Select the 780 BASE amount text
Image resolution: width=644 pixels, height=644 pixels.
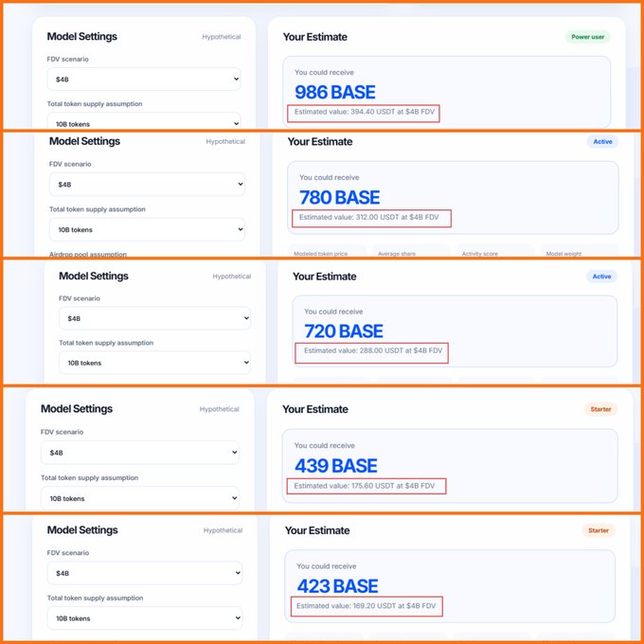click(x=339, y=197)
